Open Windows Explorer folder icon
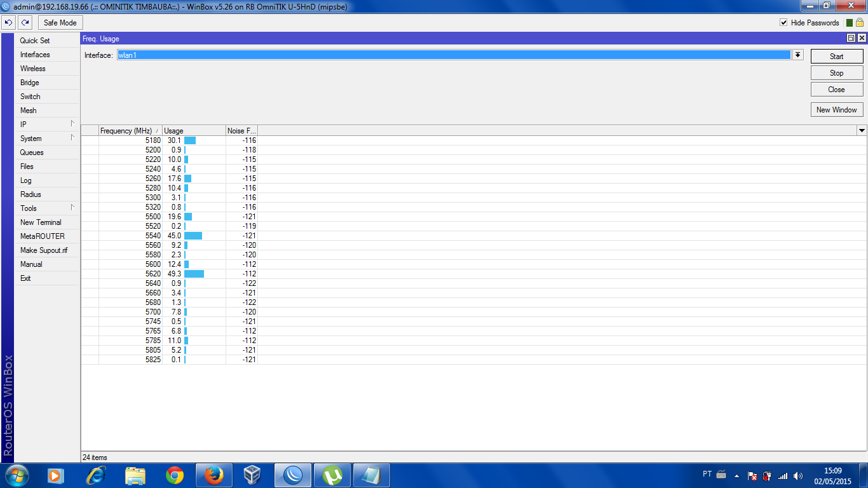This screenshot has width=868, height=488. click(135, 475)
